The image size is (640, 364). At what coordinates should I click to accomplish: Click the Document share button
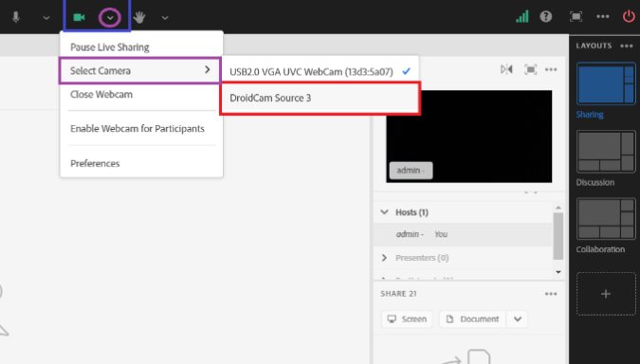coord(473,319)
